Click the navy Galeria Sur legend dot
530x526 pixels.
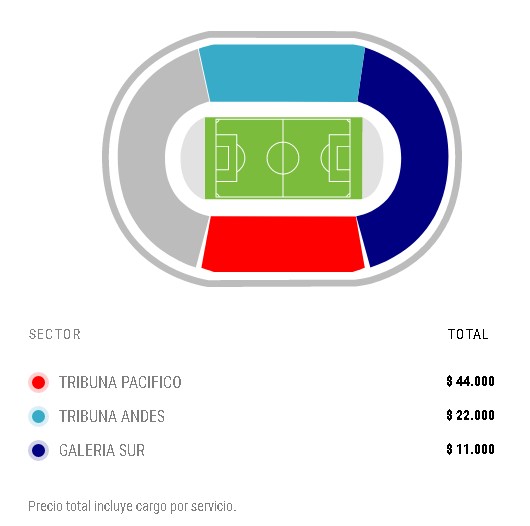click(39, 450)
